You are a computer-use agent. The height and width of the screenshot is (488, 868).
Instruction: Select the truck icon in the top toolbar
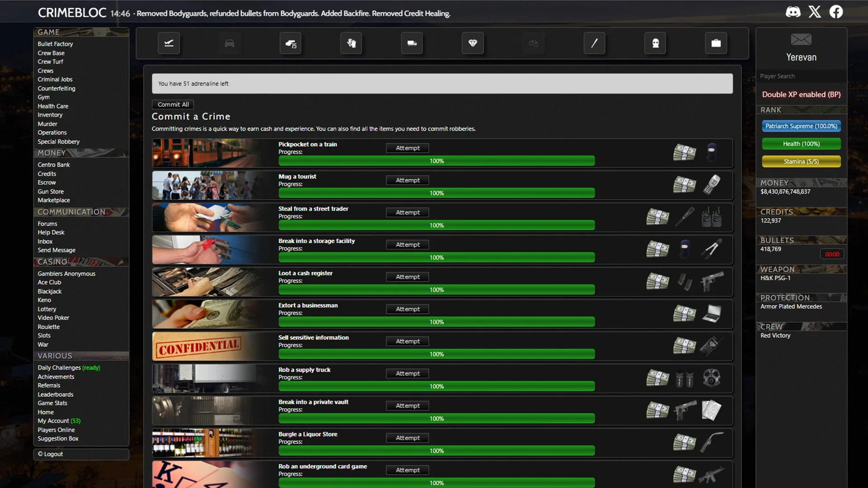coord(411,43)
